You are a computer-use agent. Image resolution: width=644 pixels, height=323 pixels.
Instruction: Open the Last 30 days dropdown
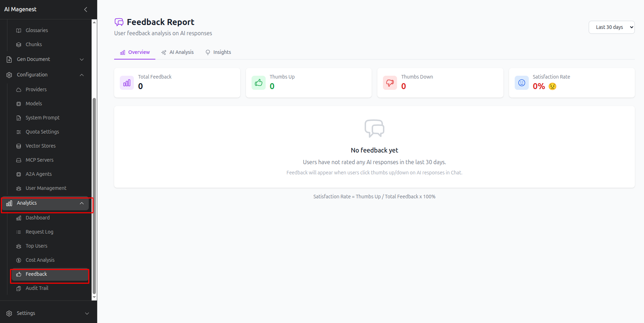pyautogui.click(x=612, y=27)
